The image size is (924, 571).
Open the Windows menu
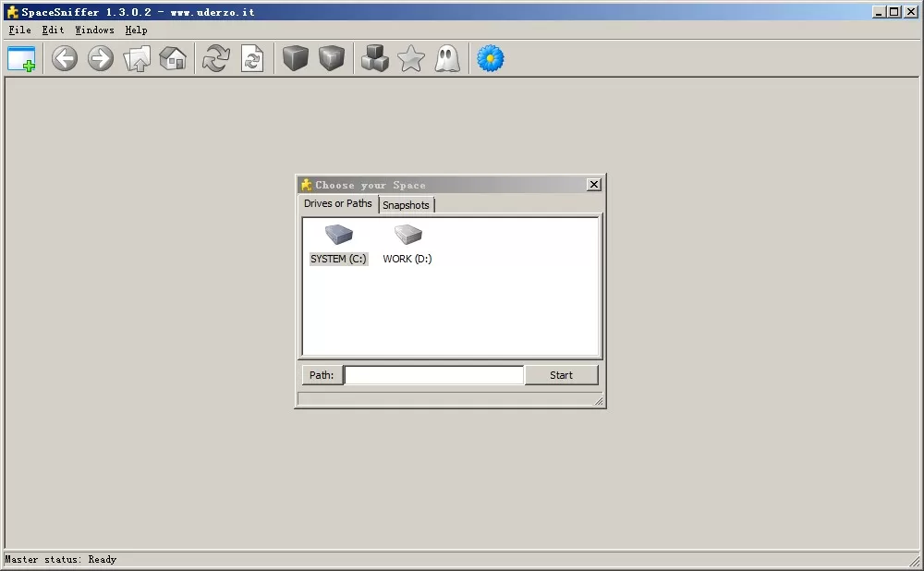pos(95,30)
